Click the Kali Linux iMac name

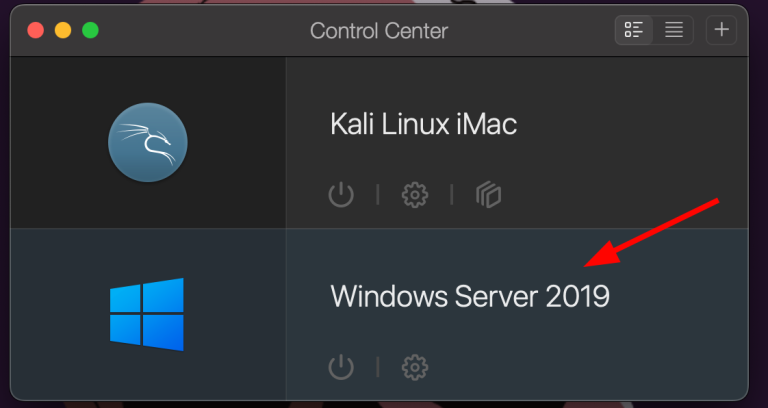click(423, 123)
